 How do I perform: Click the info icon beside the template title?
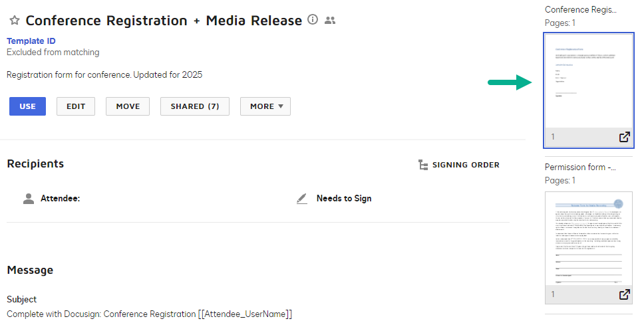(313, 20)
